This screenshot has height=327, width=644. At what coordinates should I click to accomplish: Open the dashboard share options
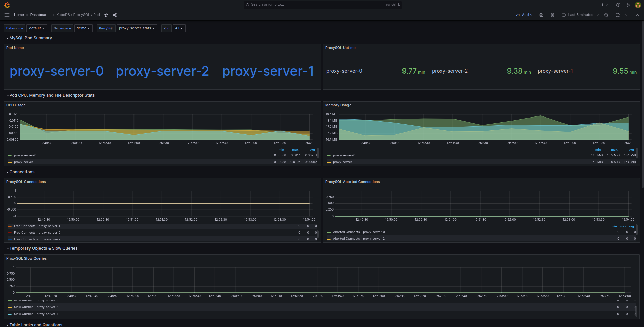tap(114, 15)
